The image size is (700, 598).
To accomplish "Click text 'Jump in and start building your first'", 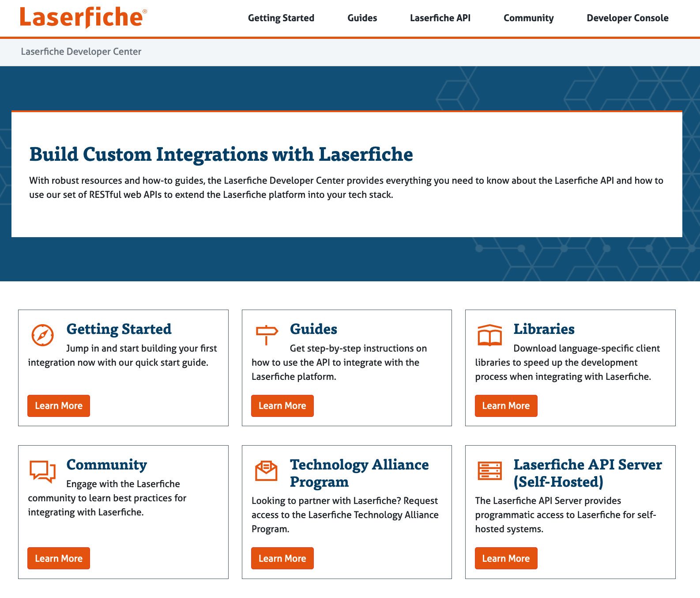I will point(142,348).
